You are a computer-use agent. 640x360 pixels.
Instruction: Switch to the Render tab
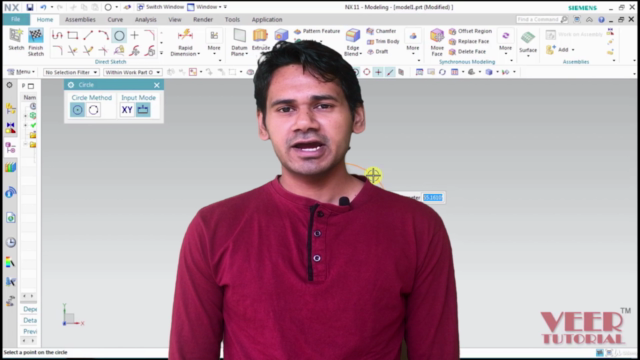tap(203, 20)
